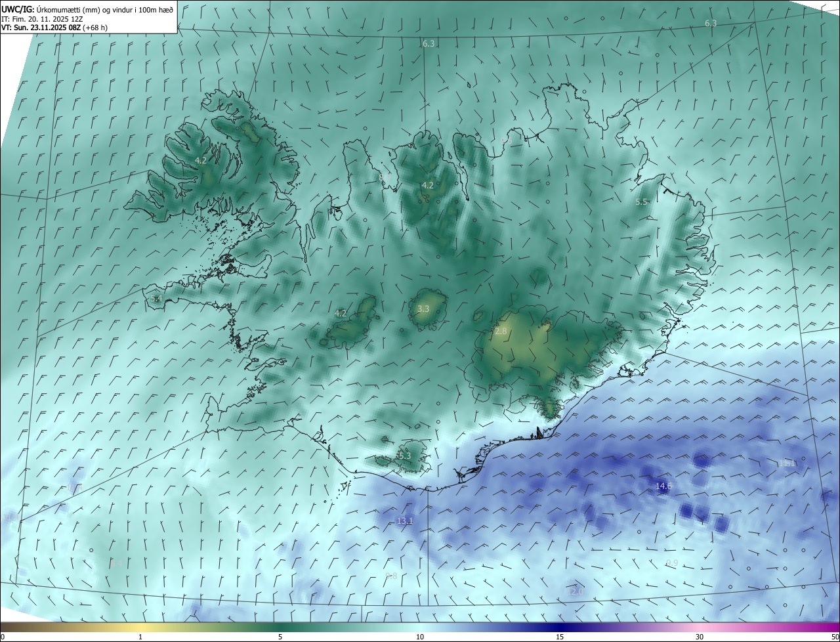
Task: Pick the 11.1 value near the right edge
Action: (x=787, y=463)
